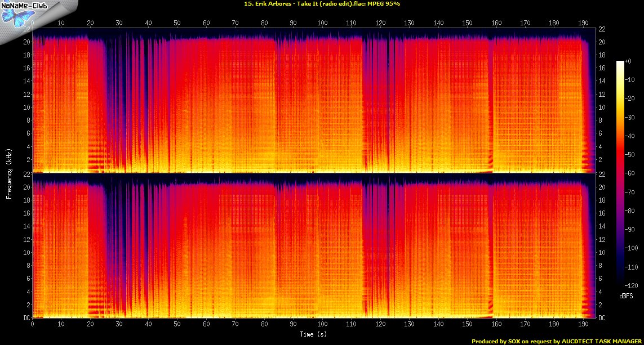This screenshot has height=345, width=644.
Task: Click the Time (s) axis label
Action: click(x=313, y=334)
